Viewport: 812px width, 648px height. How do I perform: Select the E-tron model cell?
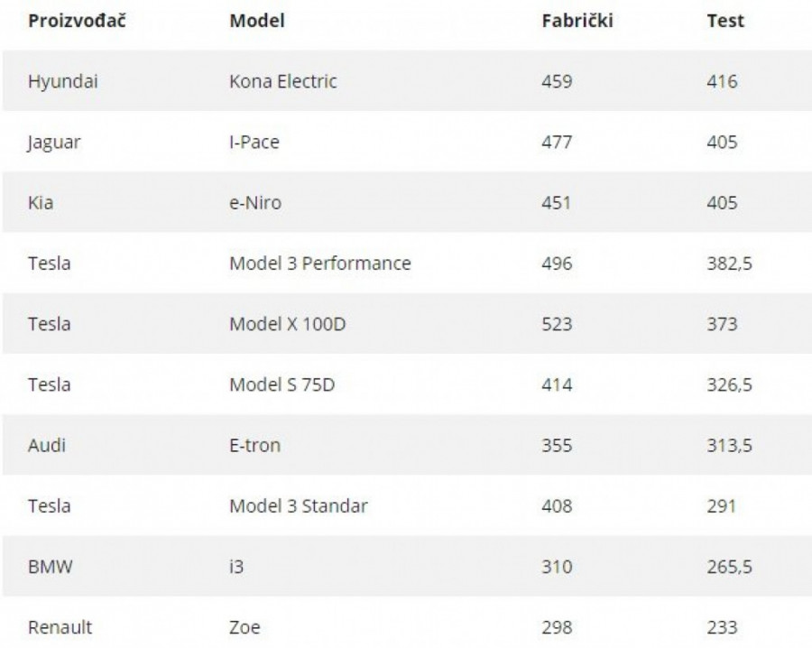tap(256, 445)
